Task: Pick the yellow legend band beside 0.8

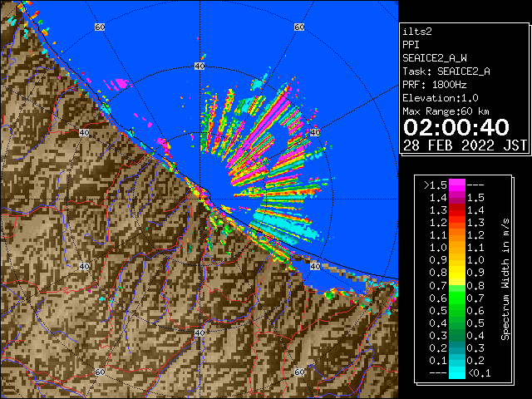Action: (x=456, y=273)
